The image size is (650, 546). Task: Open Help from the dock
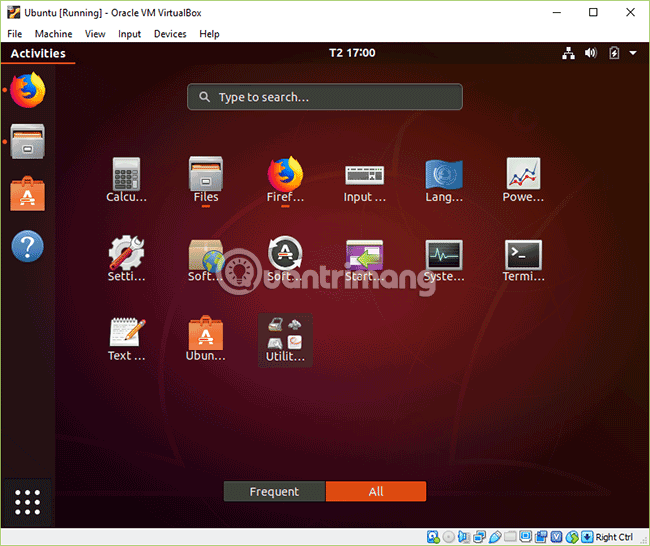click(28, 246)
